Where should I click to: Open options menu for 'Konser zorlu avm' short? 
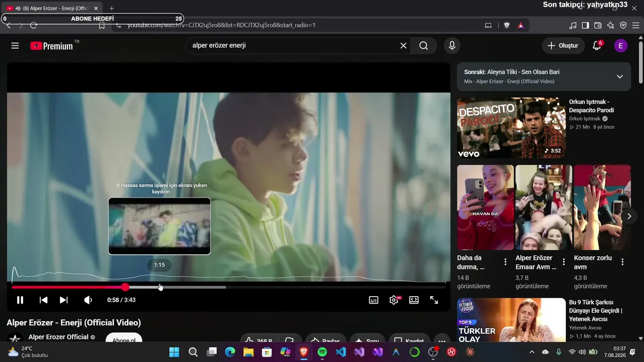point(622,262)
